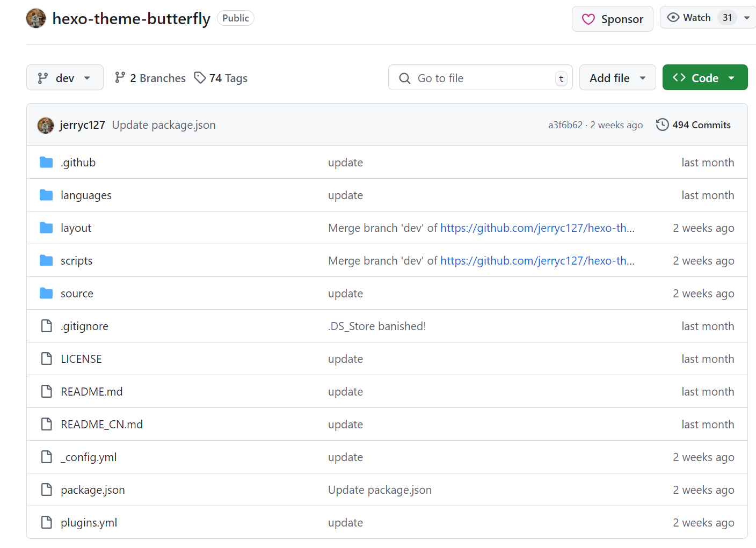The image size is (756, 548).
Task: Open 74 Tags link
Action: point(221,78)
